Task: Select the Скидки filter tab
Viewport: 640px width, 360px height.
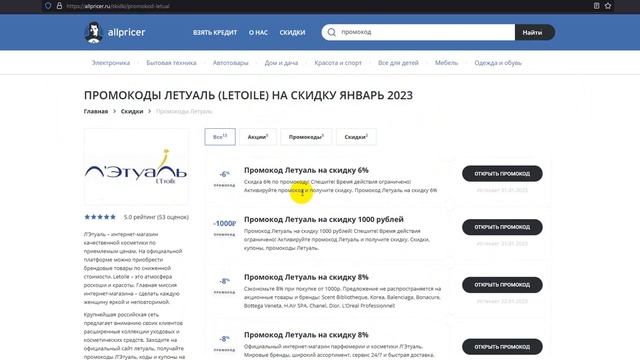Action: (x=356, y=137)
